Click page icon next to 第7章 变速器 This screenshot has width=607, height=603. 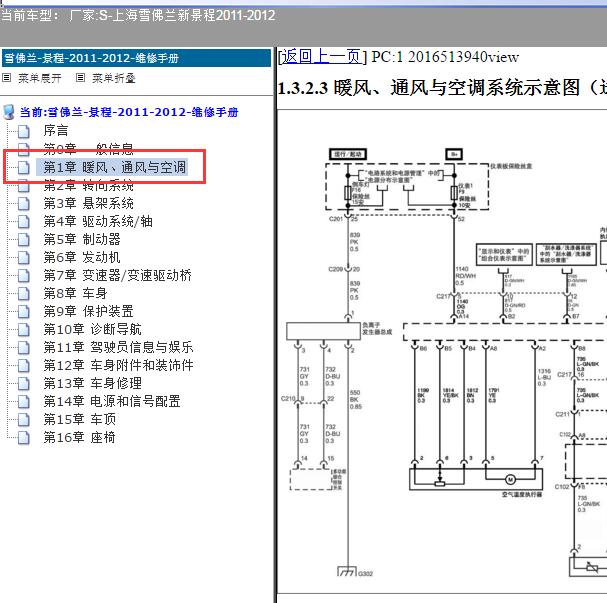(24, 276)
